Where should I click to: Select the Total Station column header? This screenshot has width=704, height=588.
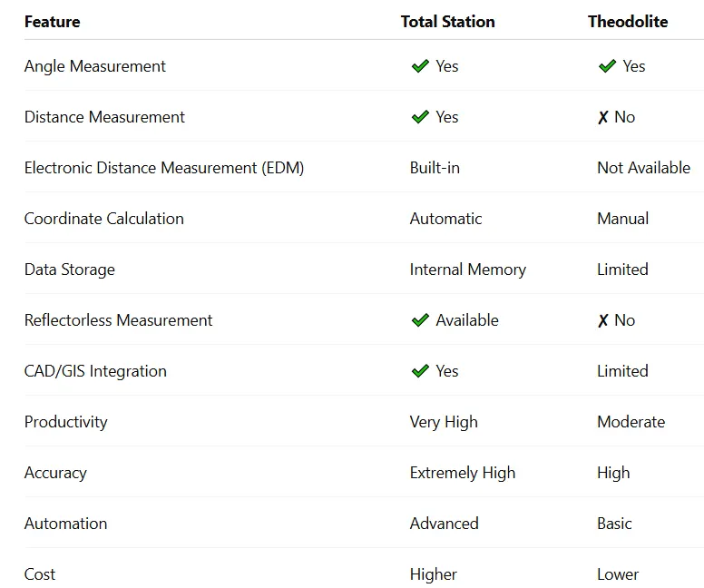pos(447,22)
